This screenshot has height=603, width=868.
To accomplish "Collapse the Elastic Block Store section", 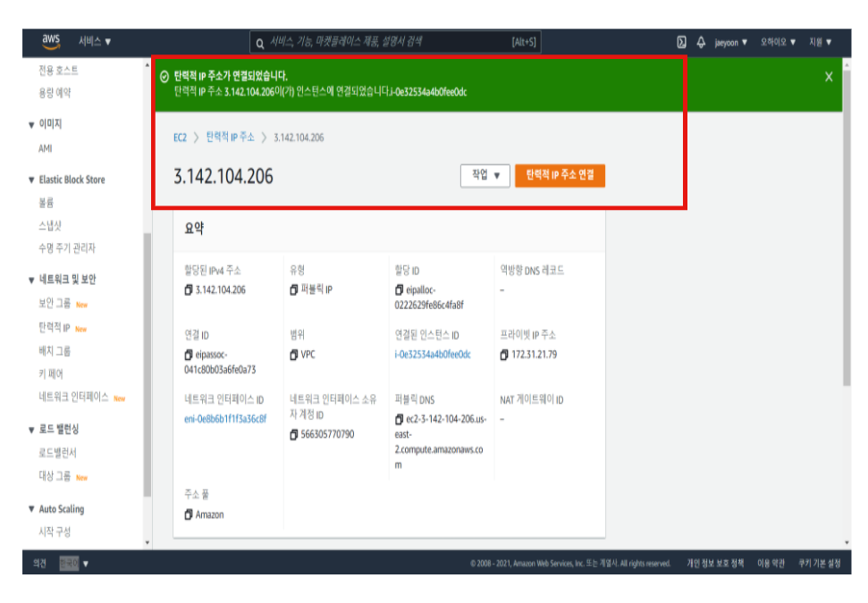I will point(31,180).
